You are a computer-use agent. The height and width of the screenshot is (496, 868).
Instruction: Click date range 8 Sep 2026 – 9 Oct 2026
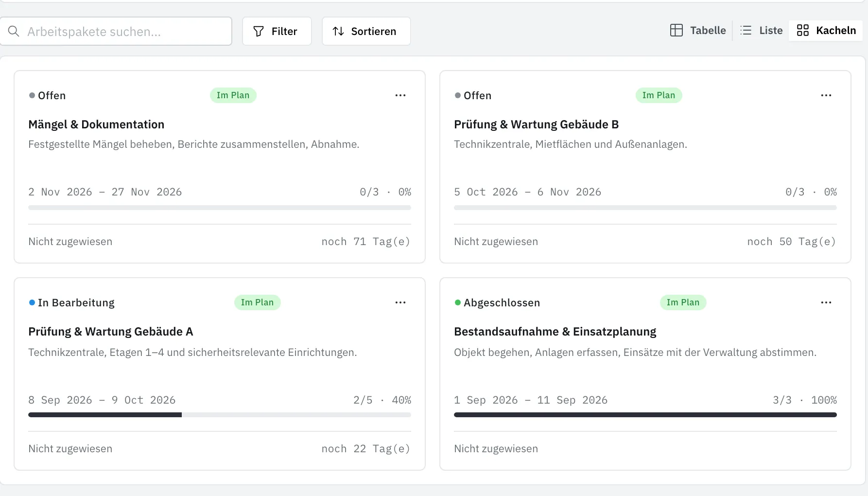click(x=102, y=400)
